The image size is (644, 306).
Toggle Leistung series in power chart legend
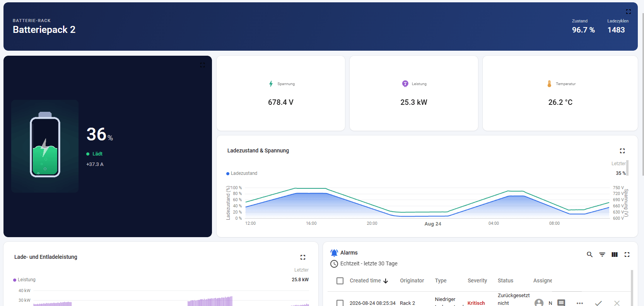click(24, 280)
